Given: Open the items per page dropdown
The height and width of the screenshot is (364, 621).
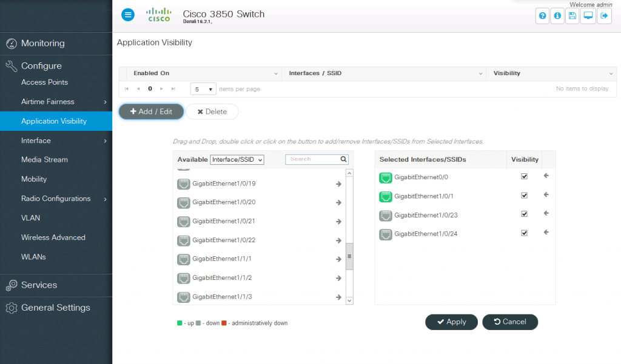Looking at the screenshot, I should click(x=203, y=88).
